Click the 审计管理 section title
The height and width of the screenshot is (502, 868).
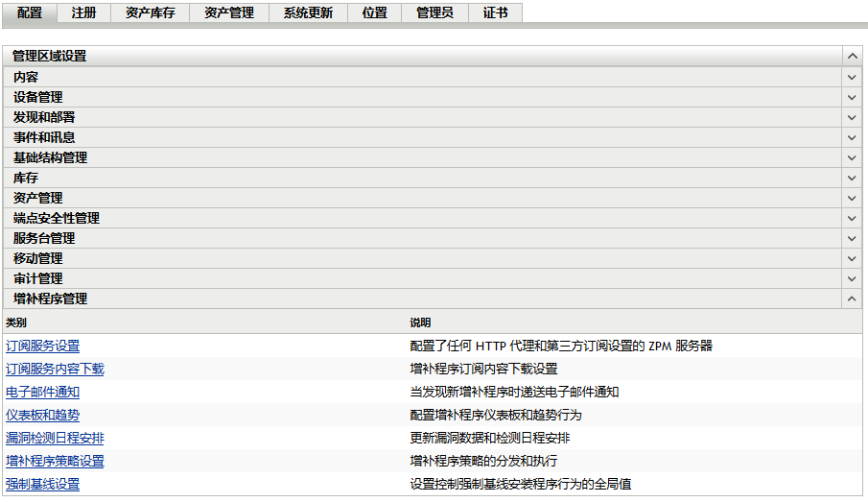coord(38,278)
